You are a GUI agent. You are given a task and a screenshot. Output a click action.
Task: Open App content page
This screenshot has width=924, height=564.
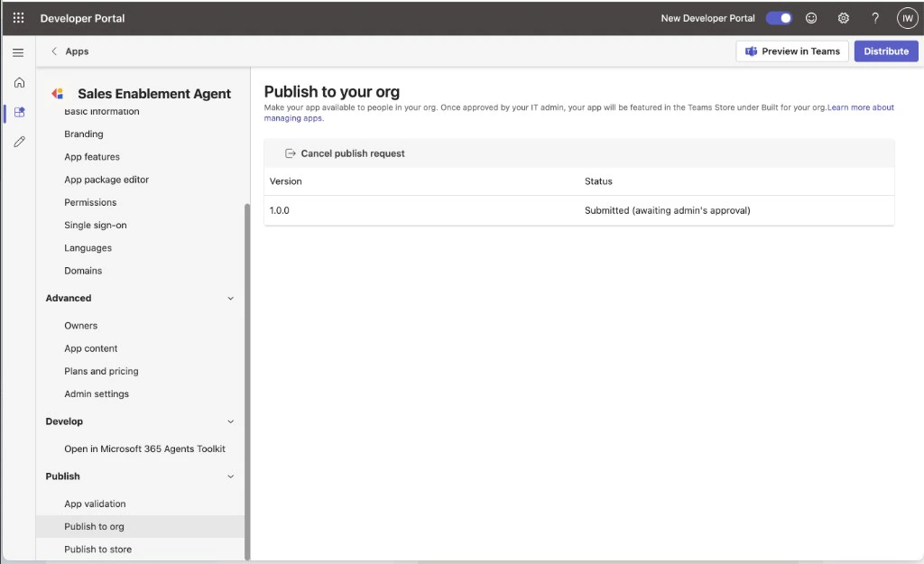[x=91, y=348]
